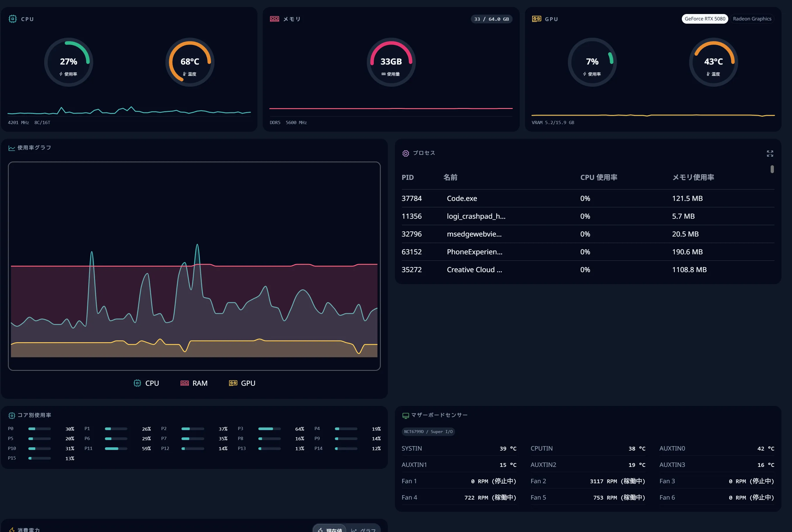Click the graphics card icon beside GPU title

click(x=537, y=19)
